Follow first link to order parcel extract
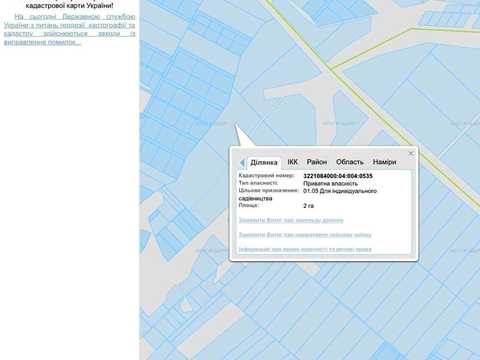The image size is (480, 360). tap(291, 220)
